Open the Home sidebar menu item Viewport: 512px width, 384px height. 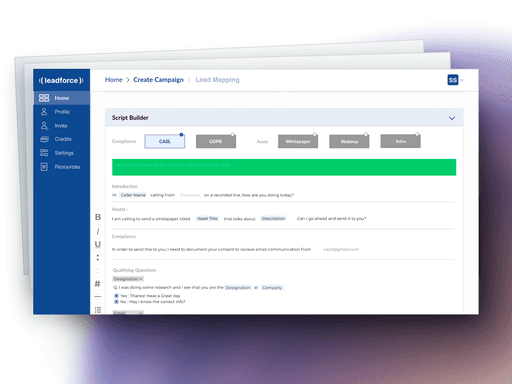(x=62, y=98)
